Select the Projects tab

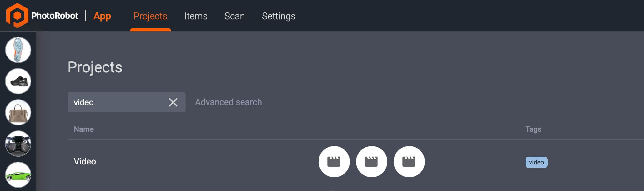tap(150, 16)
